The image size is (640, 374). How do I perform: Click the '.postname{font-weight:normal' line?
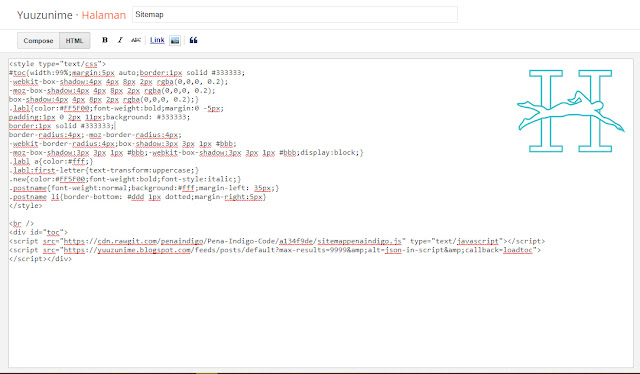(x=144, y=188)
